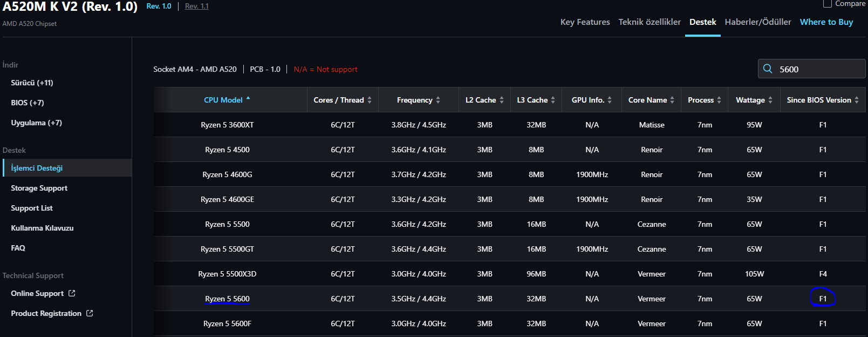
Task: Sort table by GPU Info. arrows
Action: (x=610, y=100)
